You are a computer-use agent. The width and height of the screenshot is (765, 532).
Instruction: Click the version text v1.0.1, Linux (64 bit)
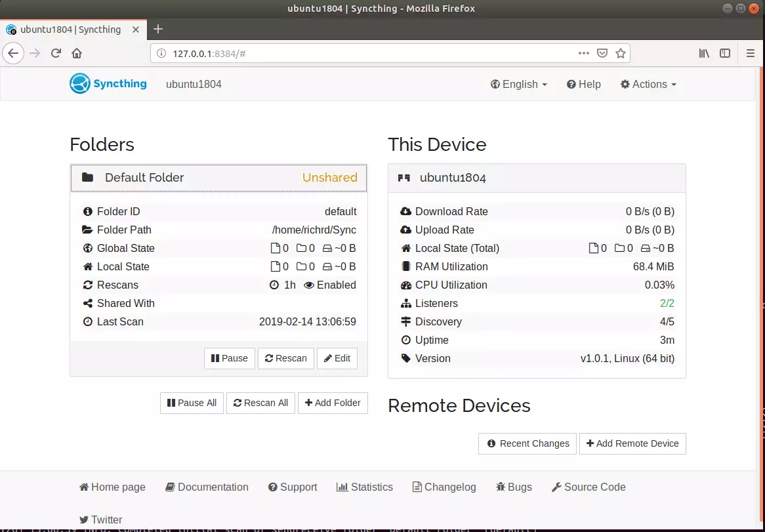tap(627, 358)
